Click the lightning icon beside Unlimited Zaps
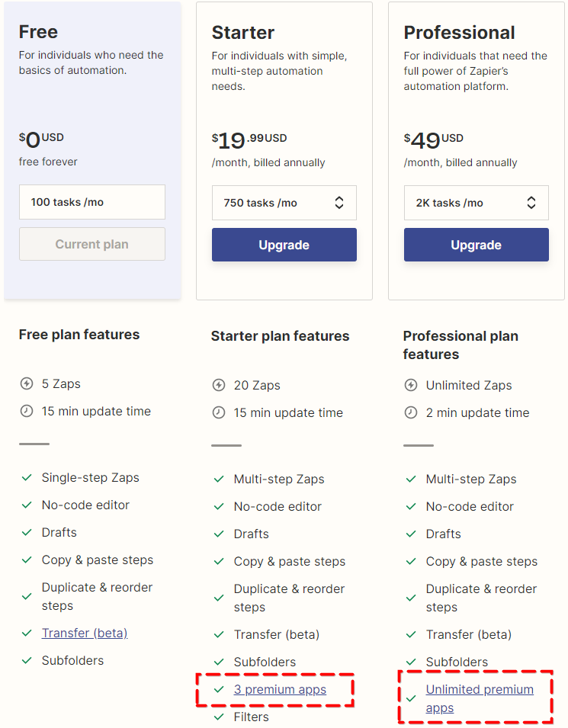 point(411,386)
